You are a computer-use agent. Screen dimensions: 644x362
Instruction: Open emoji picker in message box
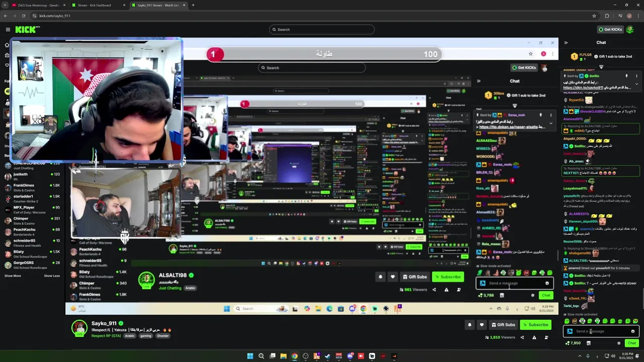pos(633,331)
